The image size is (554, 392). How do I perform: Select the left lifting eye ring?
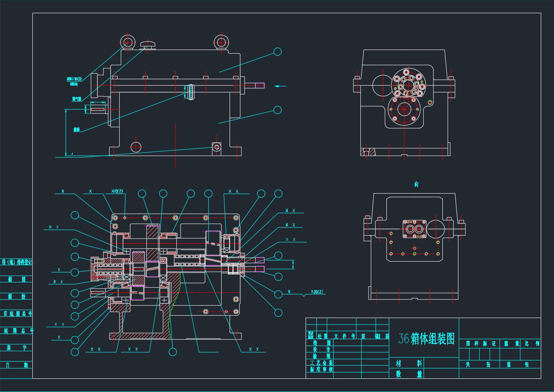tap(128, 42)
